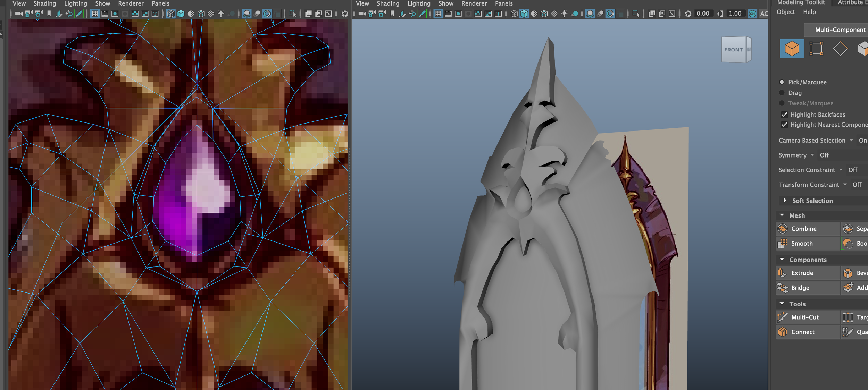Viewport: 868px width, 390px height.
Task: Open the Symmetry dropdown
Action: coord(812,155)
